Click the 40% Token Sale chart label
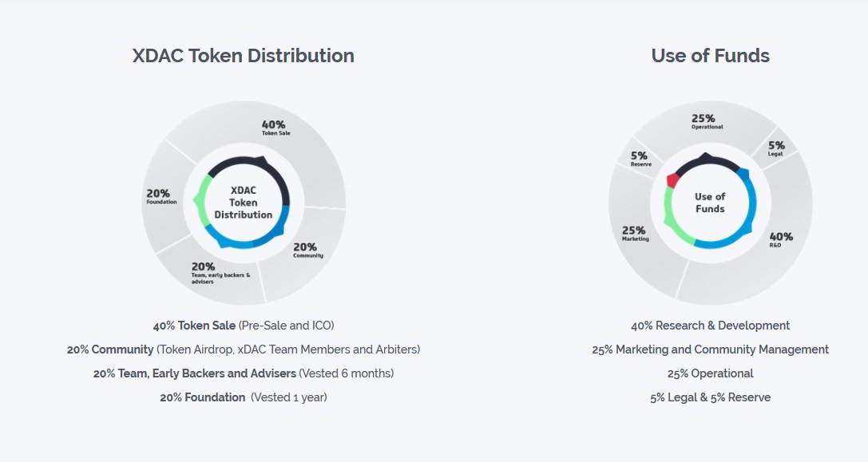868x462 pixels. pyautogui.click(x=275, y=128)
